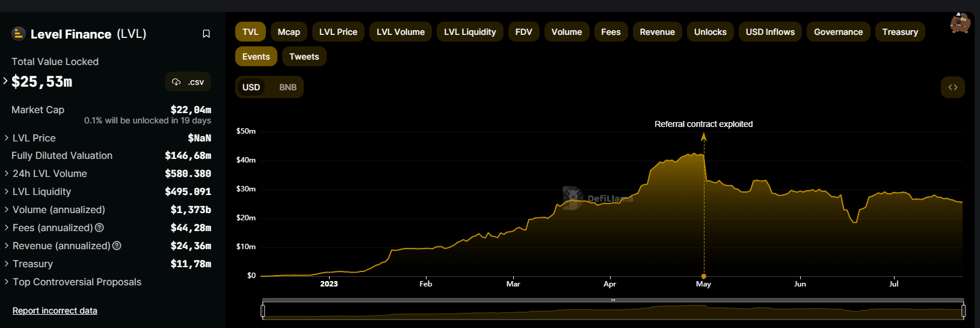This screenshot has width=980, height=328.
Task: Toggle Events display on chart
Action: pyautogui.click(x=256, y=57)
